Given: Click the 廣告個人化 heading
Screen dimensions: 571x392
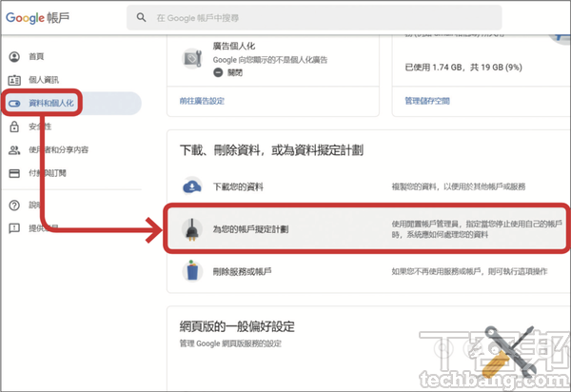Looking at the screenshot, I should point(234,47).
